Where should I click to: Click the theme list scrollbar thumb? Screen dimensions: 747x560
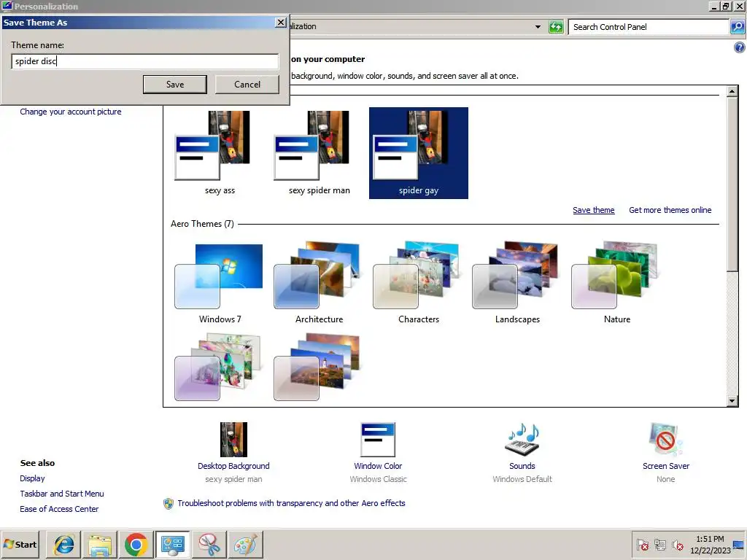pos(732,184)
